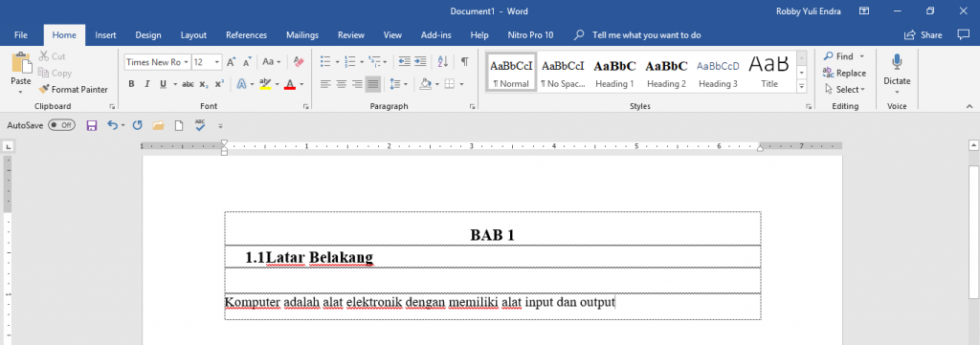Apply red font color
The width and height of the screenshot is (980, 345).
tap(289, 83)
